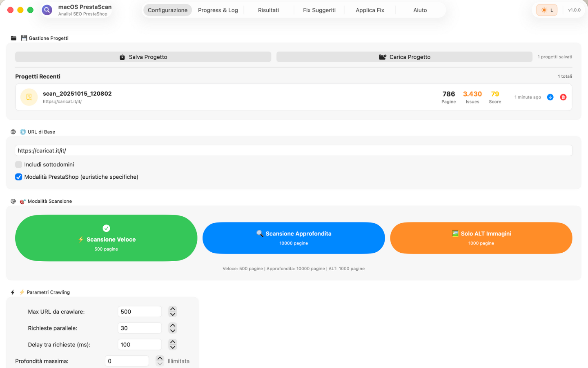Increase Delay tra richieste with stepper arrows
This screenshot has width=588, height=368.
(172, 342)
